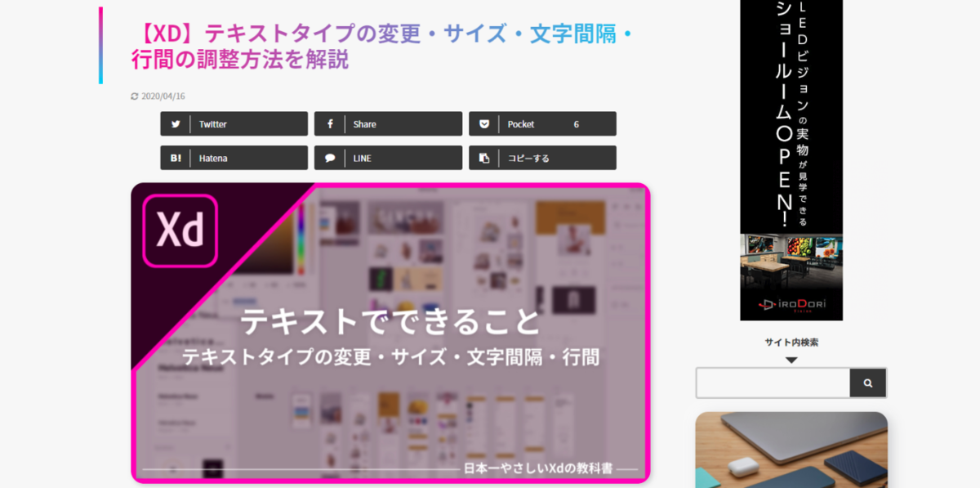The image size is (980, 488).
Task: Click the down triangle under サイト内検索
Action: click(791, 360)
